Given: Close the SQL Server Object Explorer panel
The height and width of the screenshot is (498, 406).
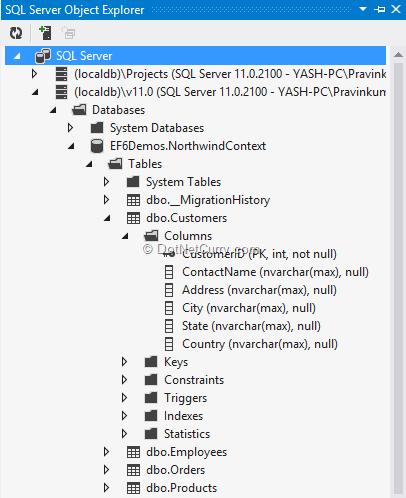Looking at the screenshot, I should 396,9.
